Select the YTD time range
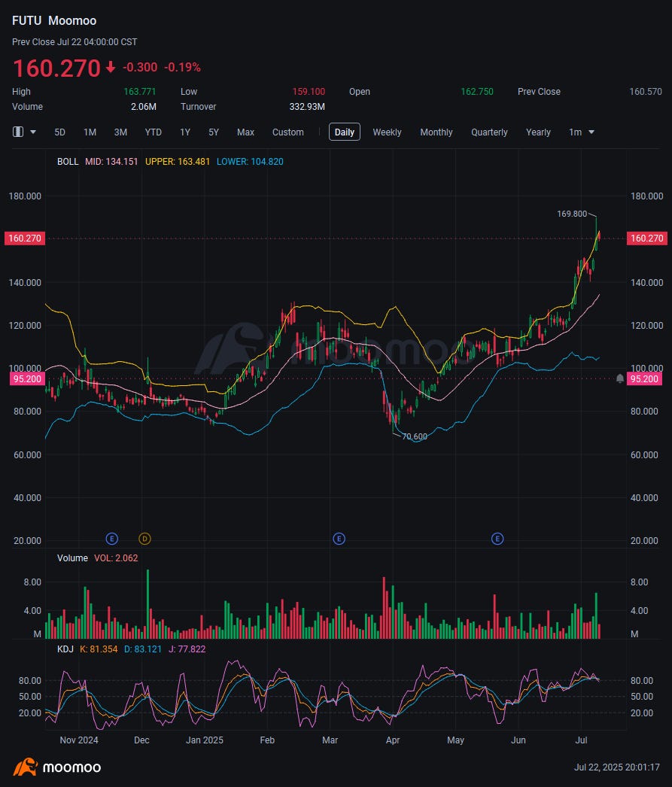The height and width of the screenshot is (787, 672). tap(153, 132)
